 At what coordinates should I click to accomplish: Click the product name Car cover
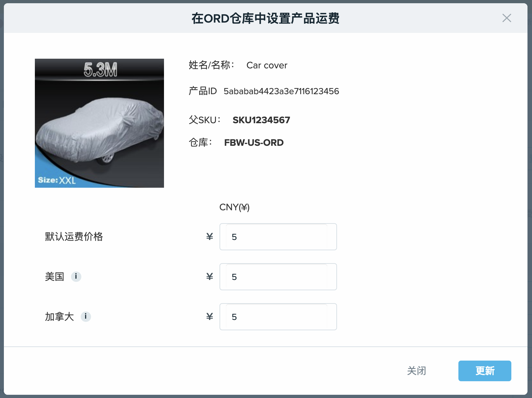(x=267, y=65)
